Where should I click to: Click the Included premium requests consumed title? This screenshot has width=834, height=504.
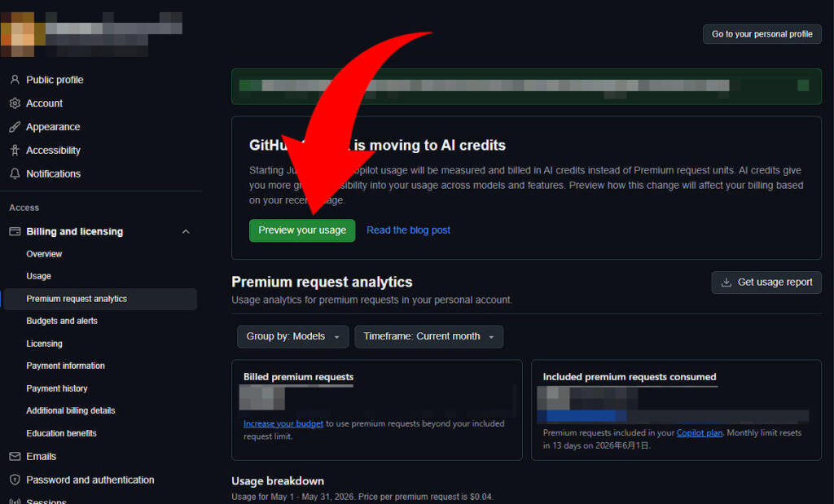[630, 377]
